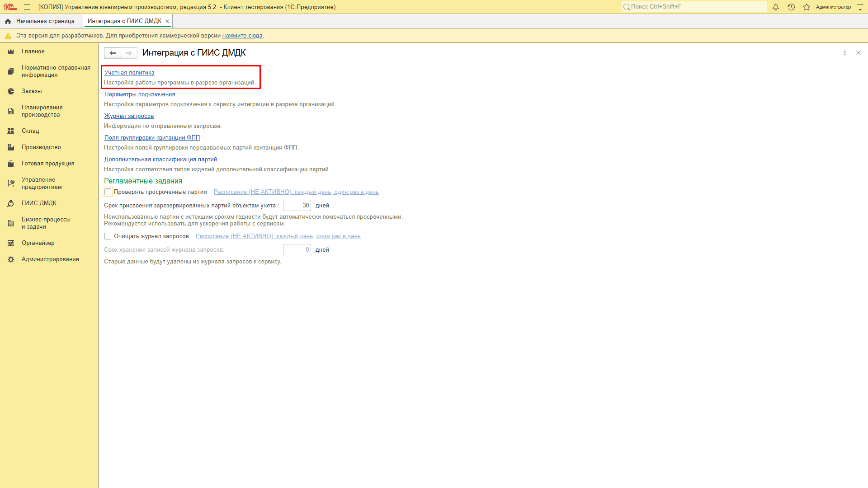Image resolution: width=868 pixels, height=488 pixels.
Task: Click the warning triangle icon in banner
Action: click(x=8, y=36)
